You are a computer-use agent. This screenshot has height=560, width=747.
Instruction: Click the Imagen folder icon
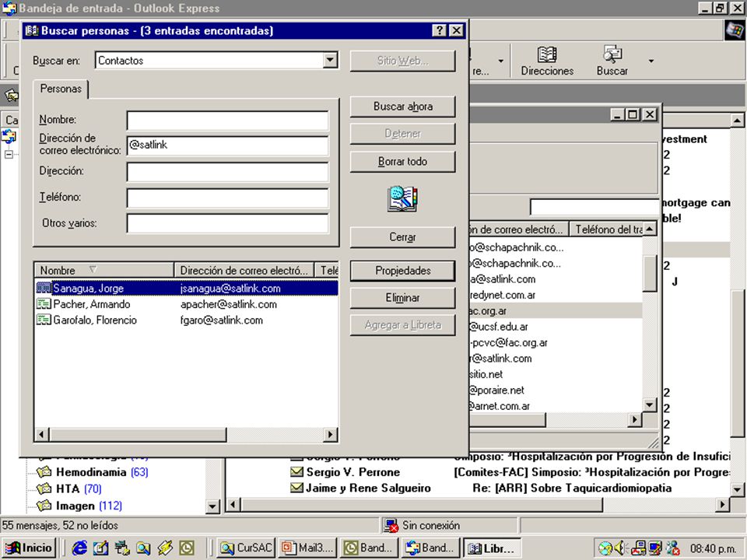[44, 506]
